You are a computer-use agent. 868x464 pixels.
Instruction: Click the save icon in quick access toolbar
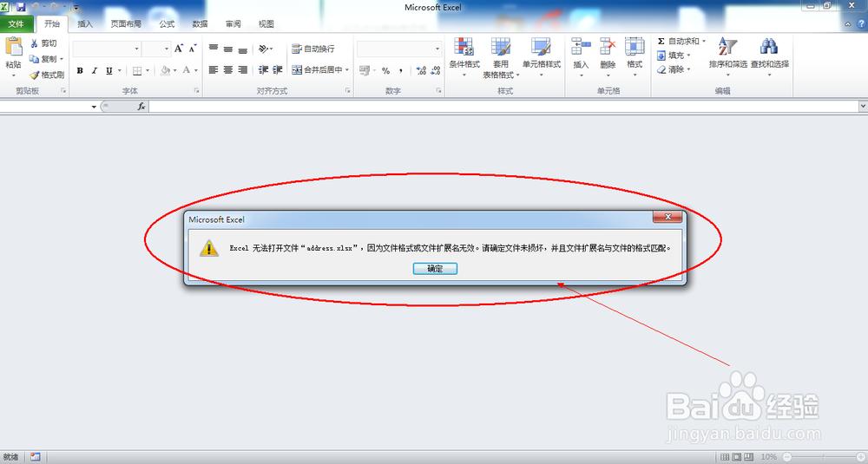[x=21, y=7]
